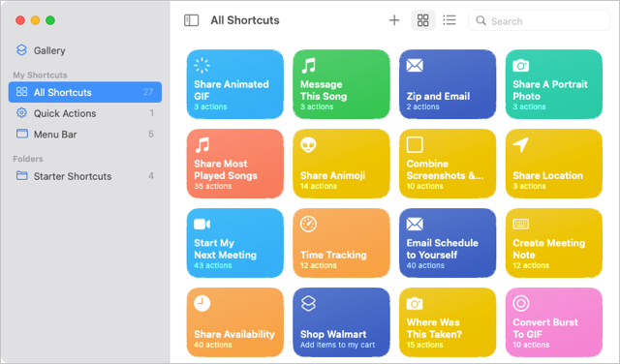The height and width of the screenshot is (364, 620).
Task: Click the 27 count beside All Shortcuts
Action: tap(148, 92)
